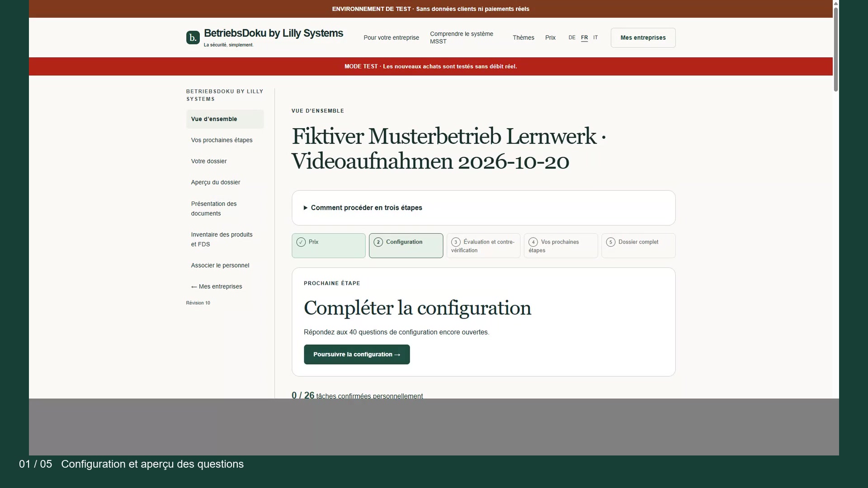
Task: Select 'Vue d'ensemble' in sidebar
Action: [225, 119]
